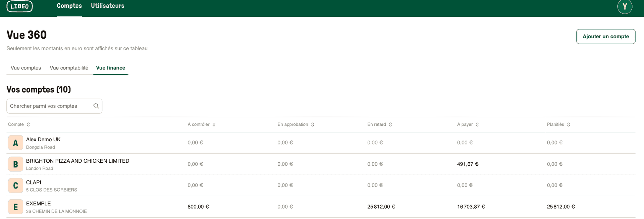Viewport: 644px width, 219px height.
Task: Click the Vos comptes (10) heading
Action: click(39, 90)
